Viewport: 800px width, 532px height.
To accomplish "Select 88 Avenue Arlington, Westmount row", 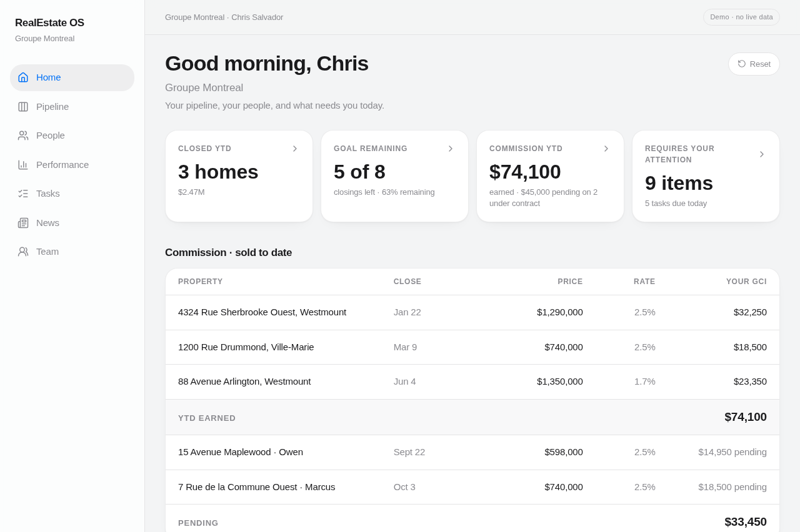I will pos(472,382).
